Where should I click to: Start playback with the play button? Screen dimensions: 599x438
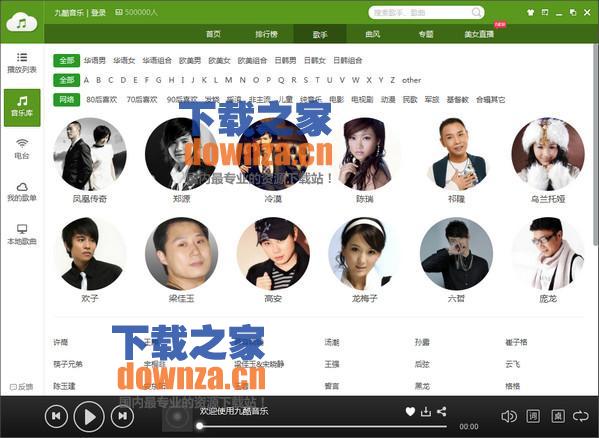[x=89, y=417]
